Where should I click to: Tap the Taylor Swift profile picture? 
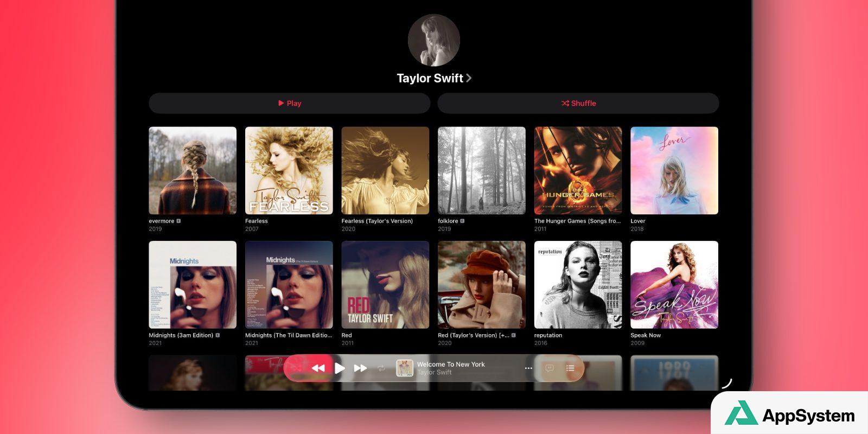[x=433, y=41]
